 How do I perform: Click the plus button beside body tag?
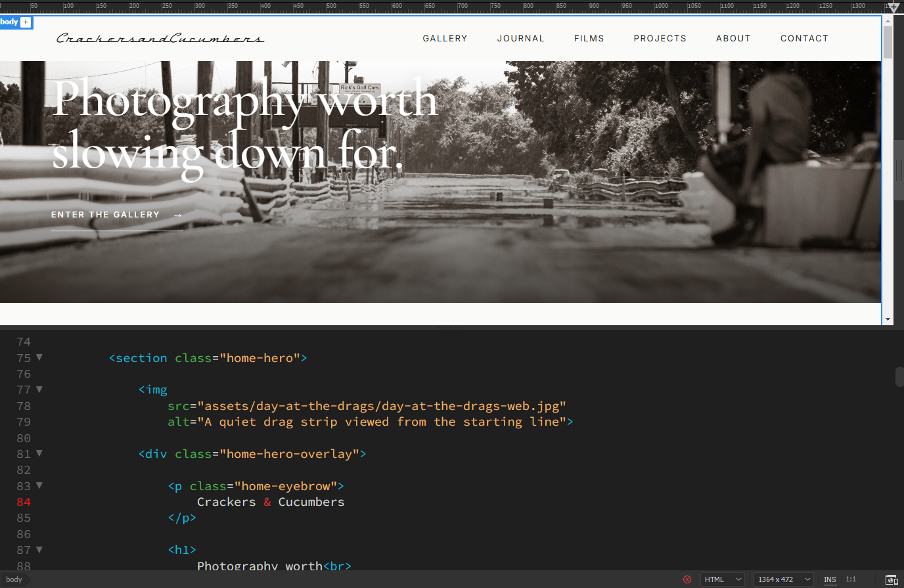coord(26,22)
